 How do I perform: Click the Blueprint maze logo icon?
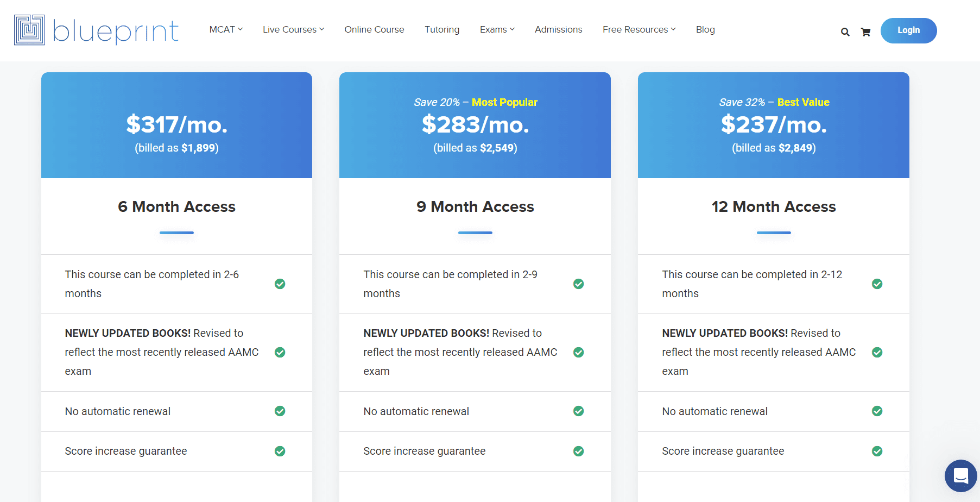tap(29, 30)
